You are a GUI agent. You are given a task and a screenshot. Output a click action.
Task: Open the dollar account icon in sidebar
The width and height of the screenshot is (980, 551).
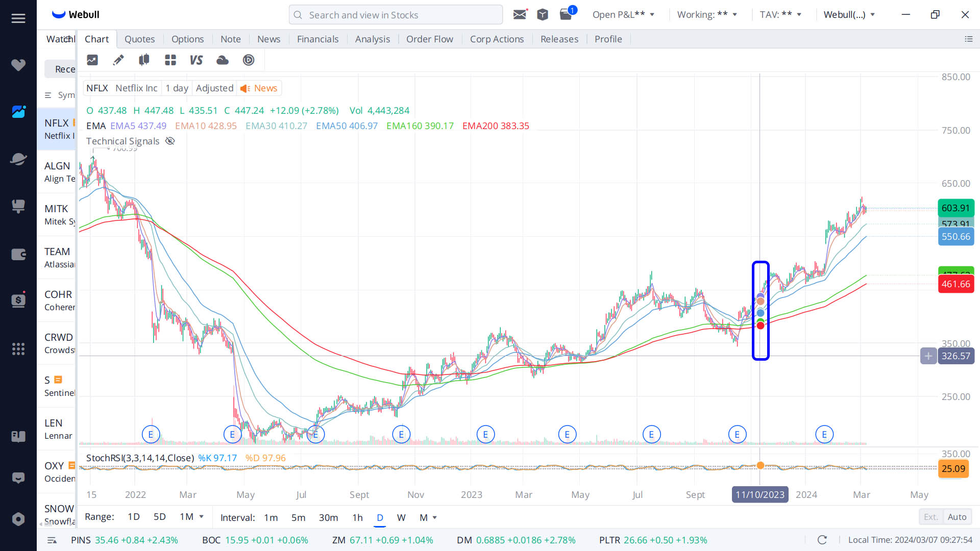coord(18,300)
